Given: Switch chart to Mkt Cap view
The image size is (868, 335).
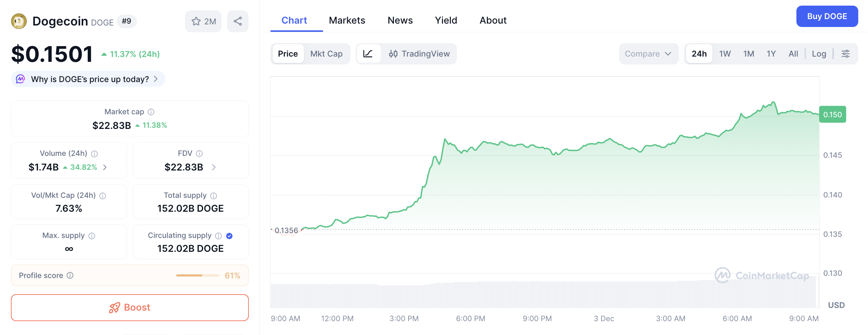Looking at the screenshot, I should (x=326, y=54).
